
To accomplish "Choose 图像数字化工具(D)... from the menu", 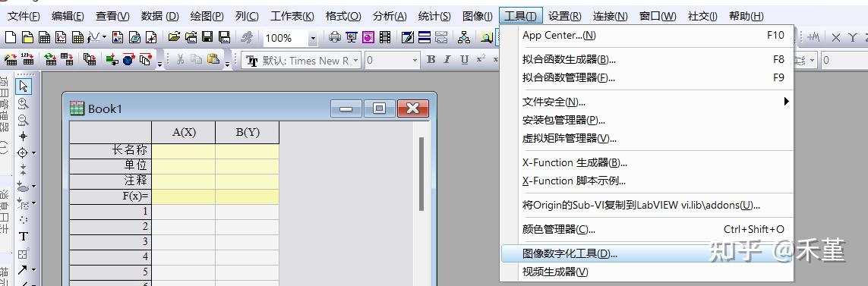I will pyautogui.click(x=646, y=254).
